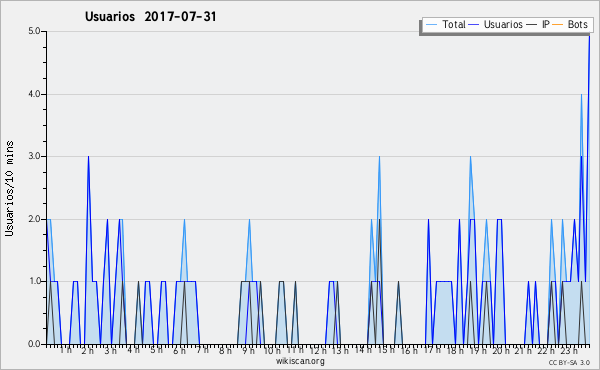
Task: Click the y-axis value 5.0
Action: (x=34, y=31)
